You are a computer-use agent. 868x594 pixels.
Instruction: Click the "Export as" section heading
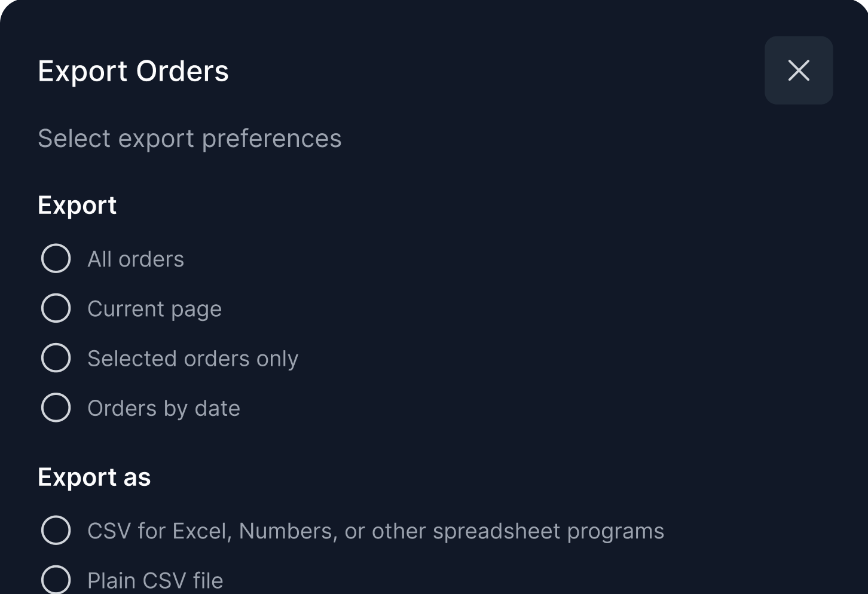(94, 477)
